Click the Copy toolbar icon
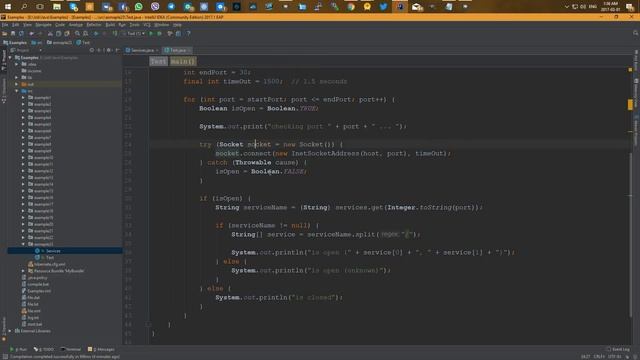The width and height of the screenshot is (640, 360). [x=58, y=33]
